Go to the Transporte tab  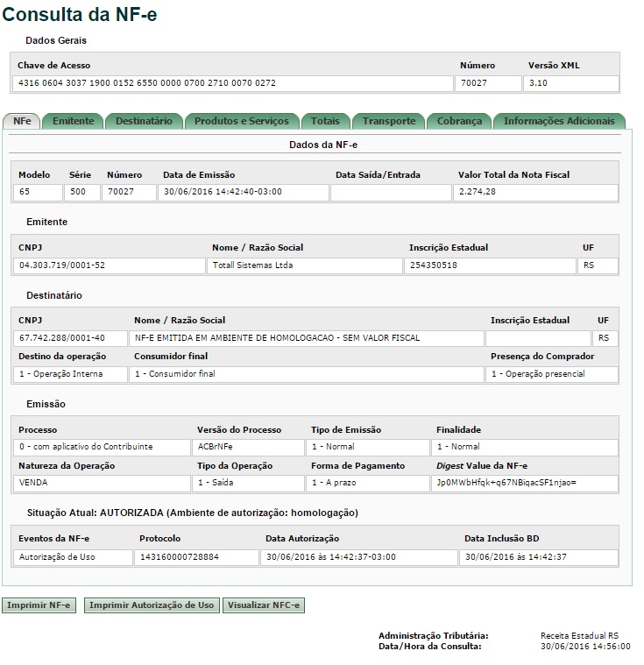pyautogui.click(x=389, y=121)
